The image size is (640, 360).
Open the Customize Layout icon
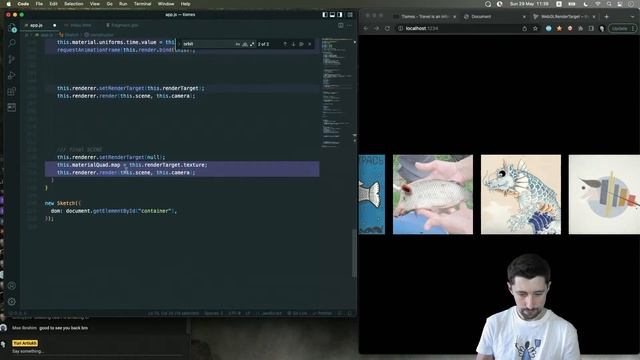350,15
